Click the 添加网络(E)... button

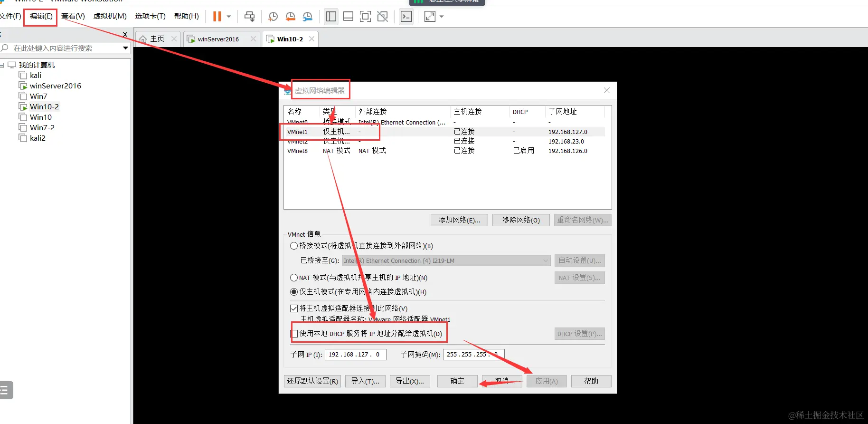click(x=459, y=220)
